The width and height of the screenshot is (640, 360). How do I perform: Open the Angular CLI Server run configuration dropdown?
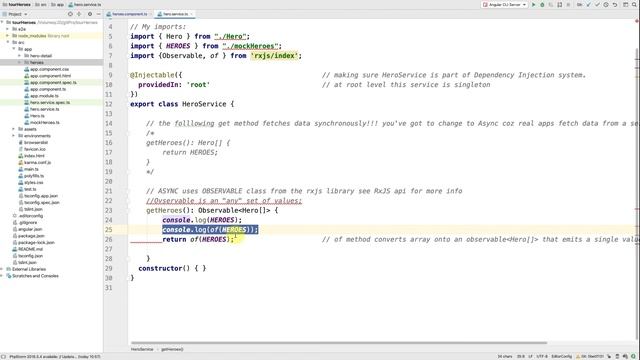pyautogui.click(x=505, y=4)
